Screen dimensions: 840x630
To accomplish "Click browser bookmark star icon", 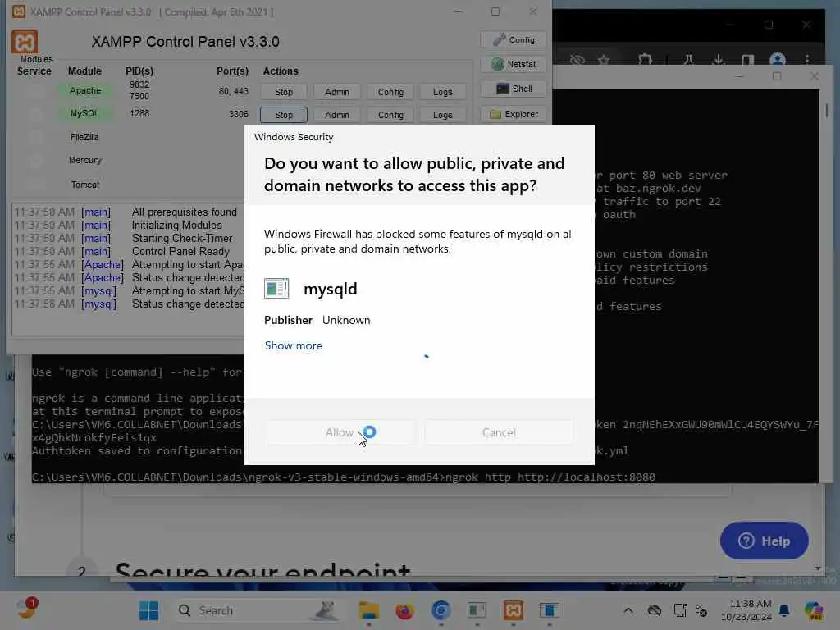I will (604, 60).
